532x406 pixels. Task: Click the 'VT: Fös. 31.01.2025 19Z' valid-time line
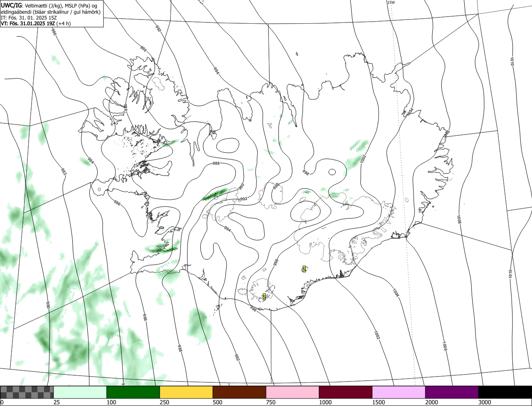coord(28,23)
